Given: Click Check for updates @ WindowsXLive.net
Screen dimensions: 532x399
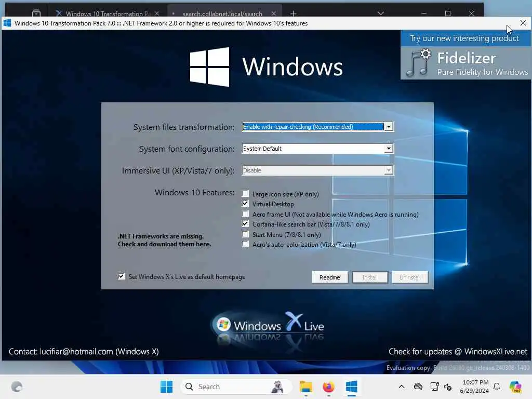Looking at the screenshot, I should click(458, 352).
